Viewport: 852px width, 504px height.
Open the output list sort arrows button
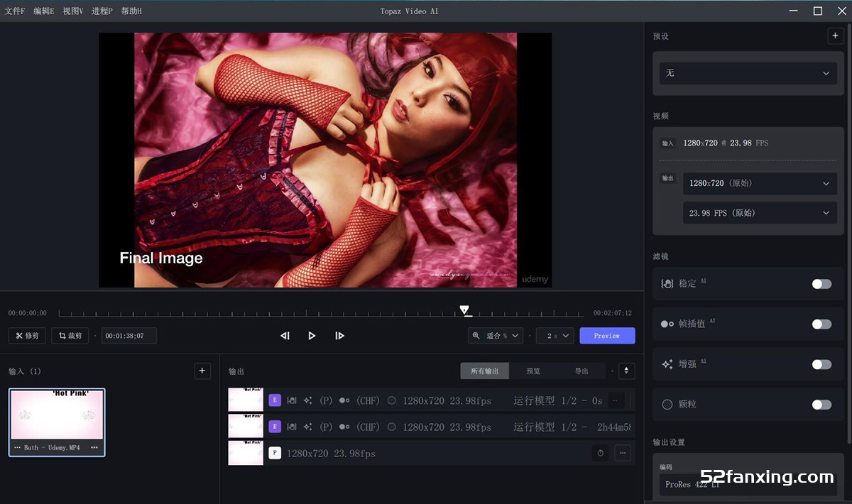626,371
